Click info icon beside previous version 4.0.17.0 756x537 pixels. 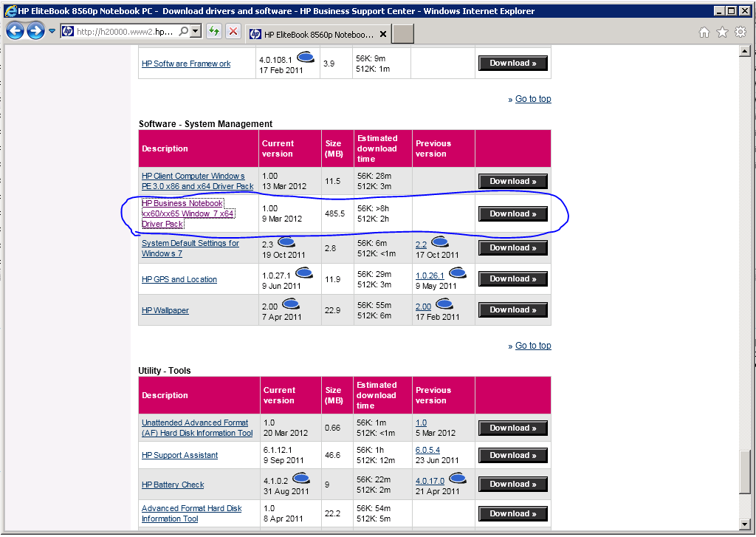(458, 479)
